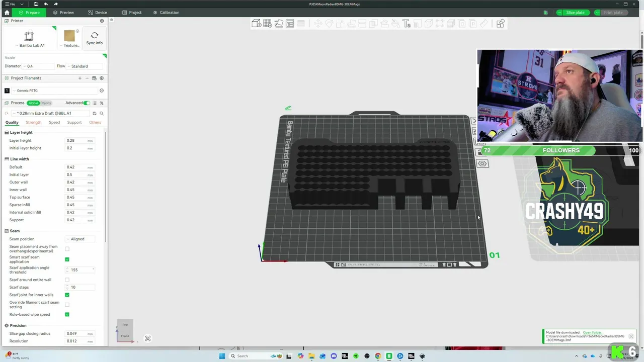Screen dimensions: 644x362
Task: Open 0.28mm Extra Draft preset dropdown
Action: 50,113
